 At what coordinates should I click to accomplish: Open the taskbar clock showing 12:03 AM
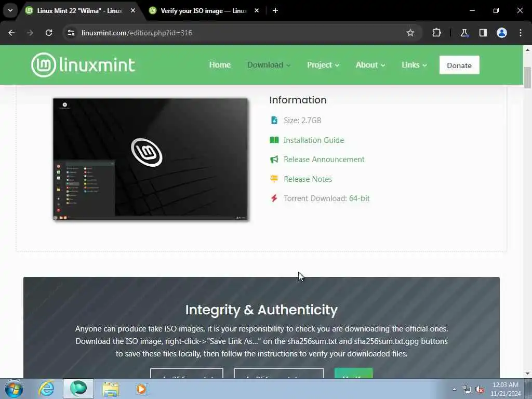(506, 389)
